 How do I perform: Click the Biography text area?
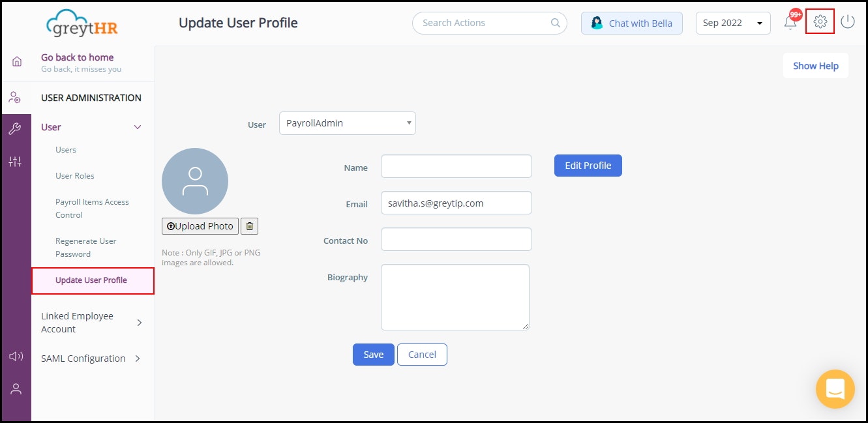[455, 297]
